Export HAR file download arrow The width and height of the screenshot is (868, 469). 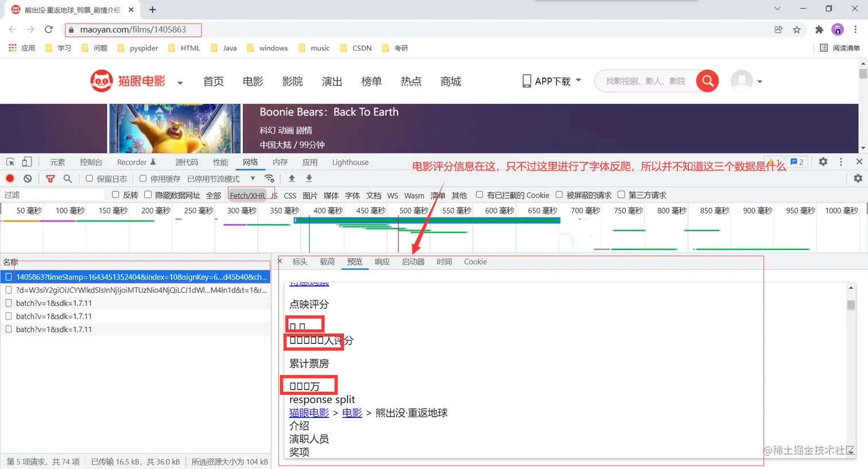(309, 179)
